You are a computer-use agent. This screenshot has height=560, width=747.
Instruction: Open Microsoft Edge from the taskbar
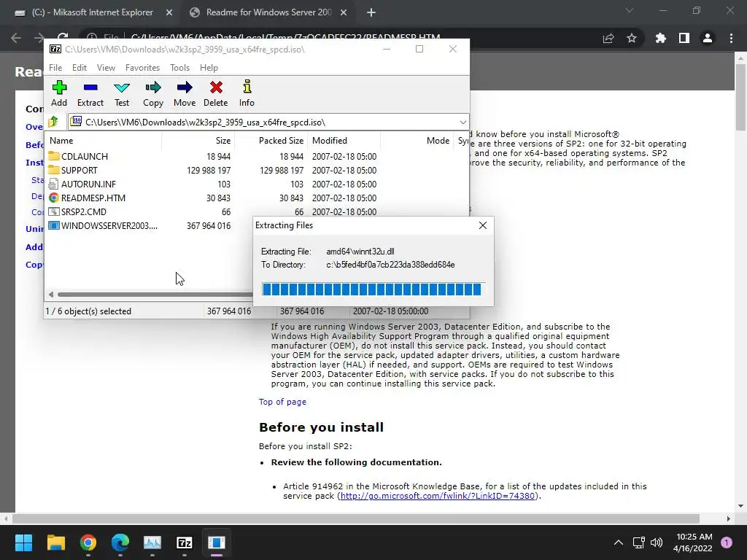120,542
